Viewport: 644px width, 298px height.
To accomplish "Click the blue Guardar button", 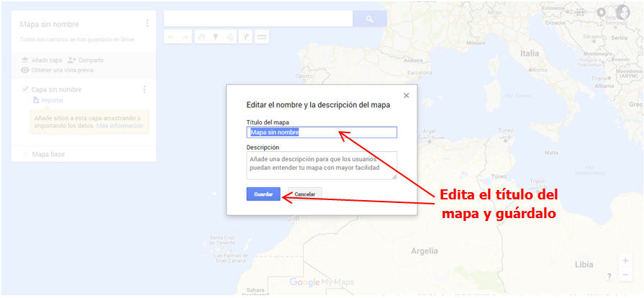I will [263, 194].
